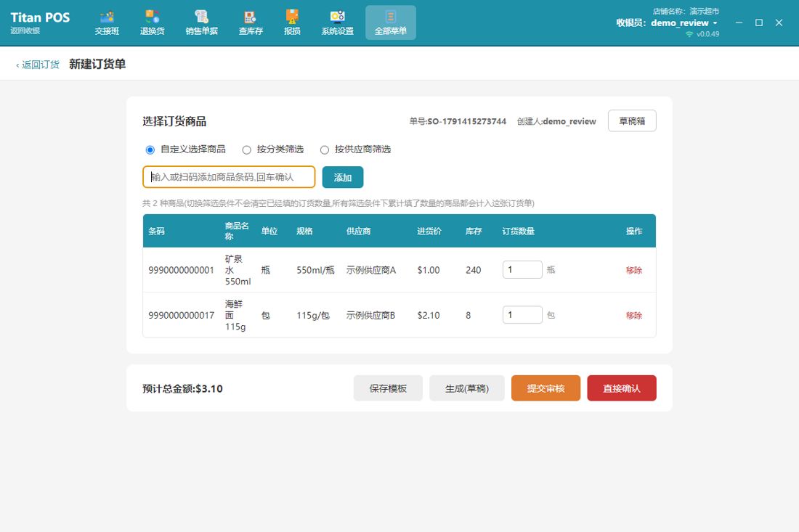Screen dimensions: 799x532
Task: Click the 库存 column header
Action: click(x=474, y=231)
